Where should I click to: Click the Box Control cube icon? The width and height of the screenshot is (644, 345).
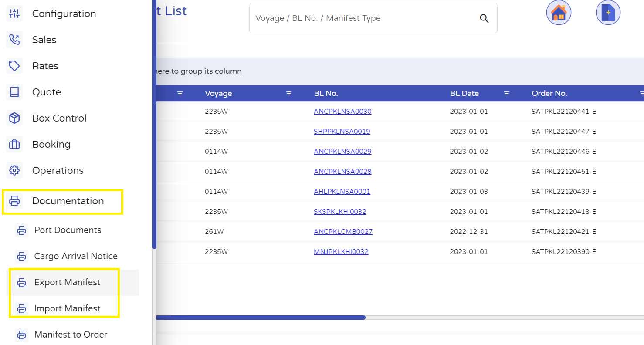14,118
